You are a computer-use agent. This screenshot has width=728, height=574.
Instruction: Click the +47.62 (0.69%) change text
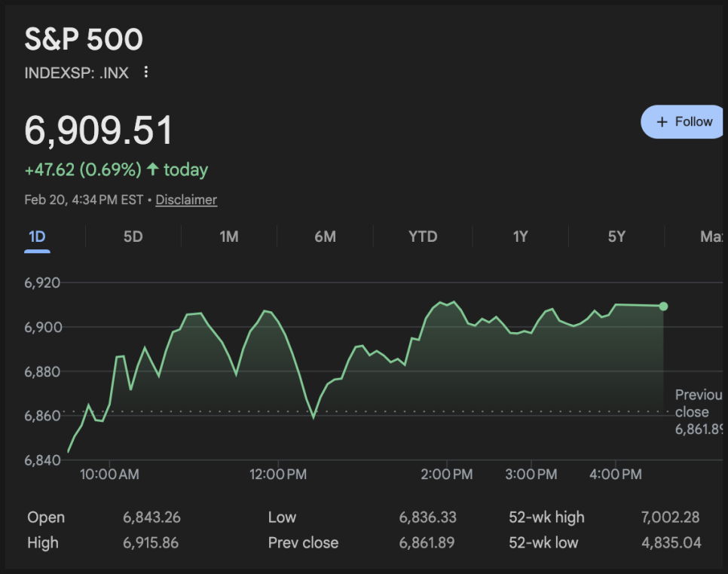tap(83, 170)
